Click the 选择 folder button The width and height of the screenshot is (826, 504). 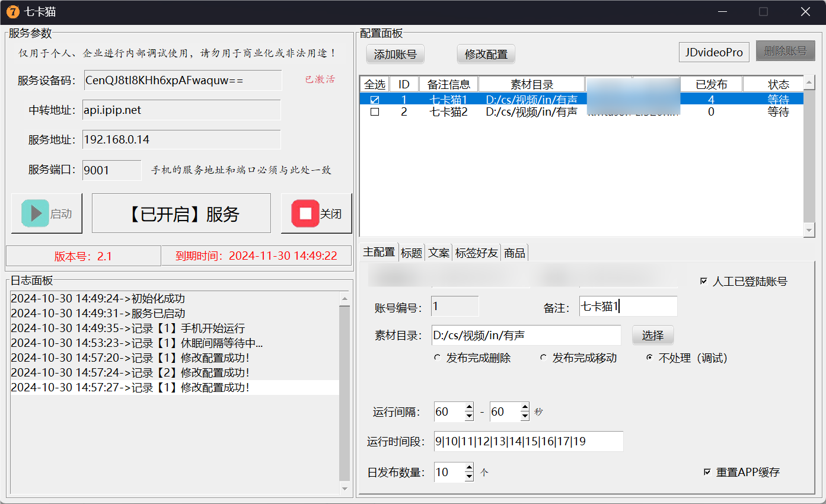click(x=653, y=335)
